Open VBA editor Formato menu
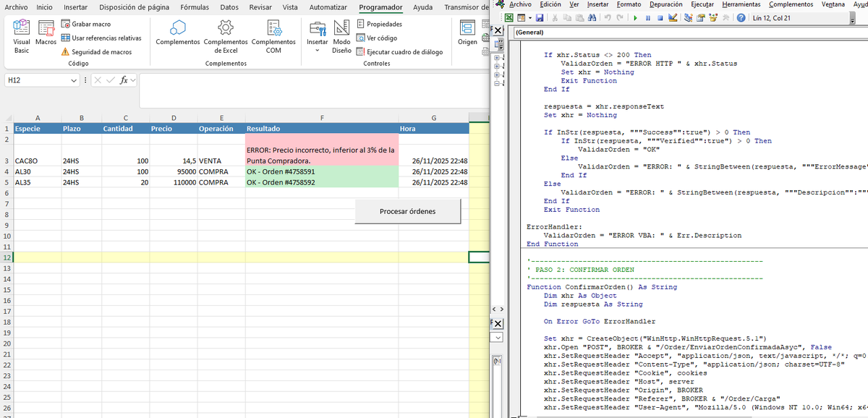This screenshot has height=418, width=868. click(628, 4)
